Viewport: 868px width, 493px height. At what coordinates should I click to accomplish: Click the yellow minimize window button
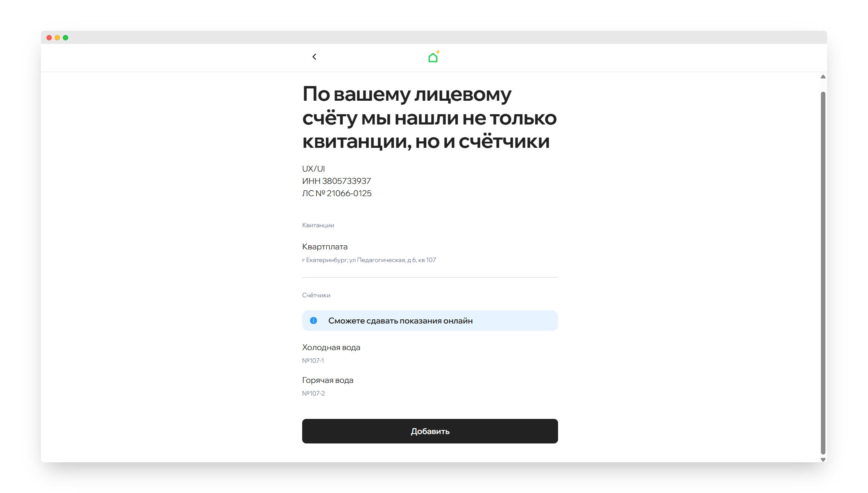point(57,38)
